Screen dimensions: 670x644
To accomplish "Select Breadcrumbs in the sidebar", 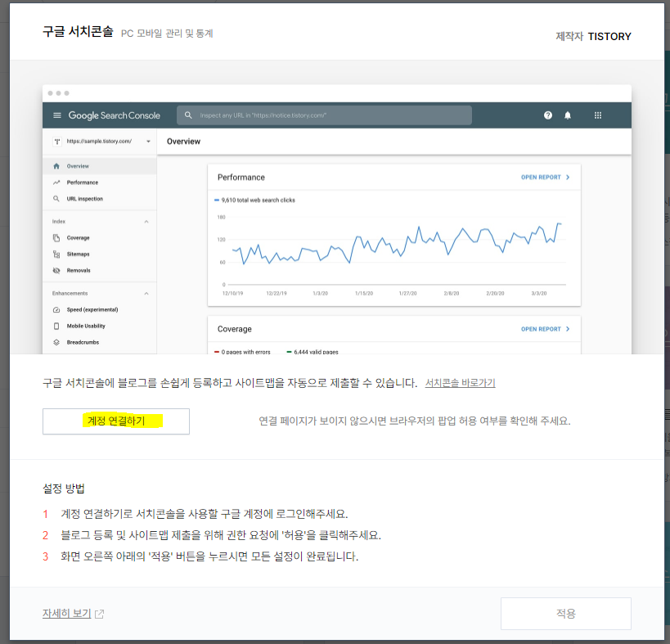I will point(100,342).
